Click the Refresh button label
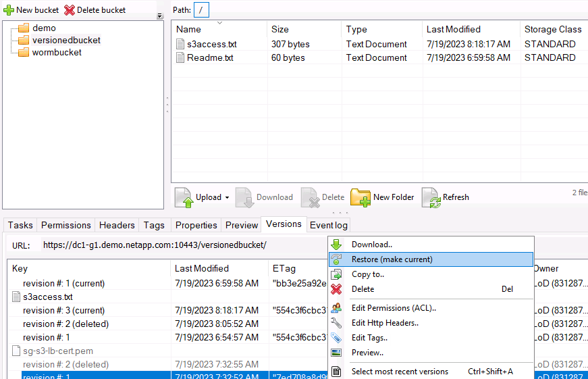 tap(456, 197)
